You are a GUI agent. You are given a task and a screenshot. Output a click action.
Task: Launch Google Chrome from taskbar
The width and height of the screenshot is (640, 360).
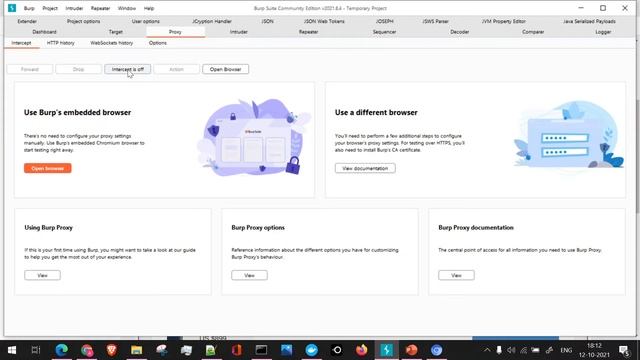[87, 350]
